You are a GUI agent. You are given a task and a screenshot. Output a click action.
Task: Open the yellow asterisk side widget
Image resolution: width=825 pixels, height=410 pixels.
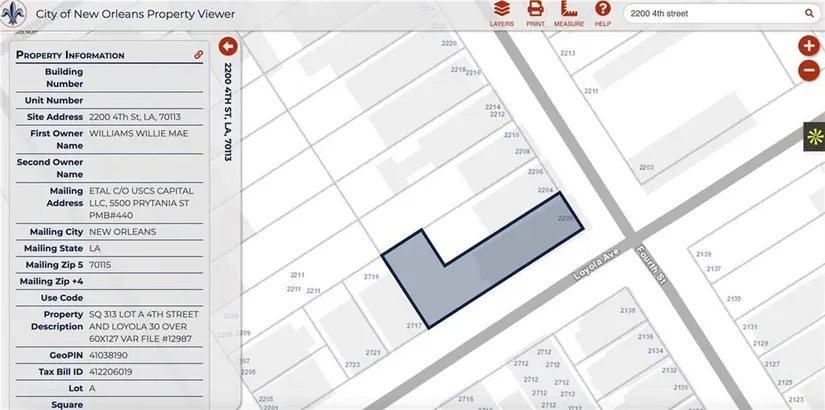[814, 138]
